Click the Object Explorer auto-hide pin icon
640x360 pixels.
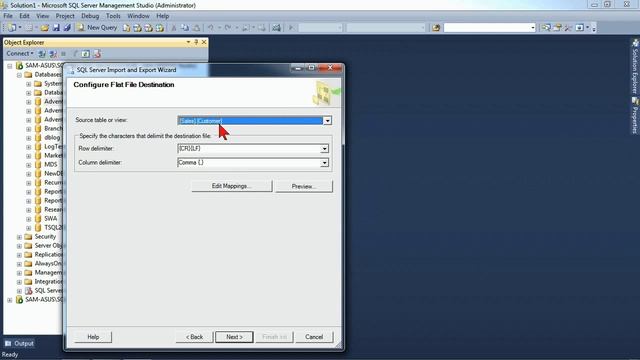coord(196,42)
